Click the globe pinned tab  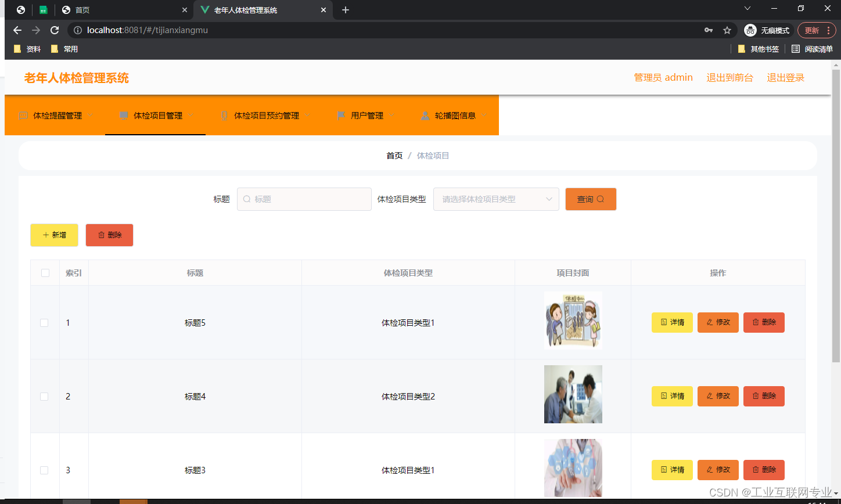coord(21,10)
